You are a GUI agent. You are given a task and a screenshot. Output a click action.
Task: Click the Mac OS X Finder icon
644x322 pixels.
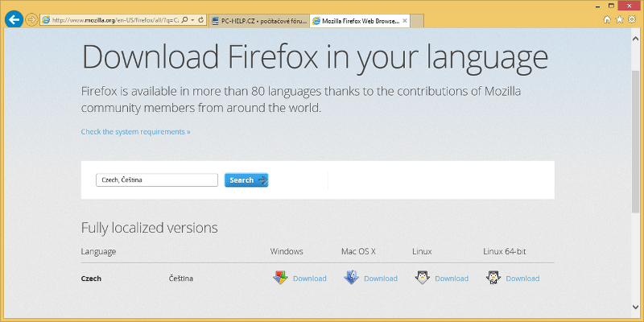click(351, 278)
